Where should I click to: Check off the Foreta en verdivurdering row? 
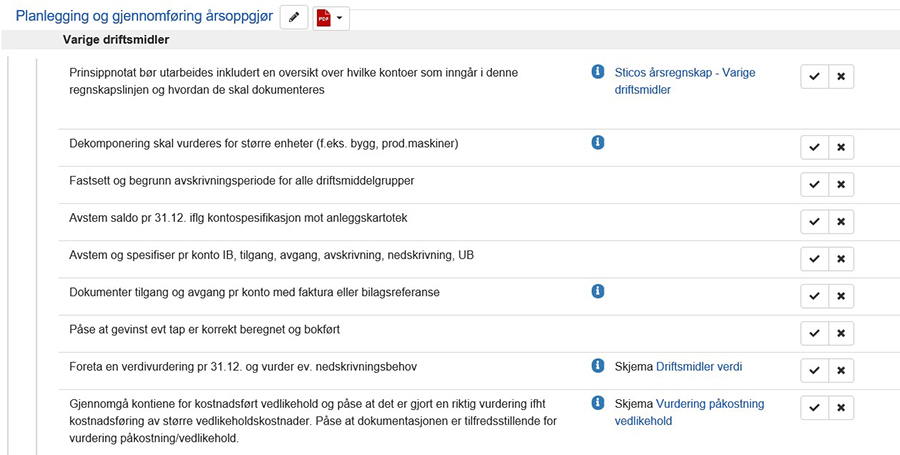(814, 371)
